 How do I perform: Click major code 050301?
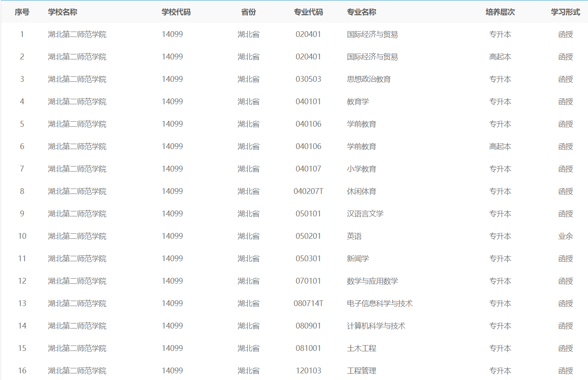[308, 259]
